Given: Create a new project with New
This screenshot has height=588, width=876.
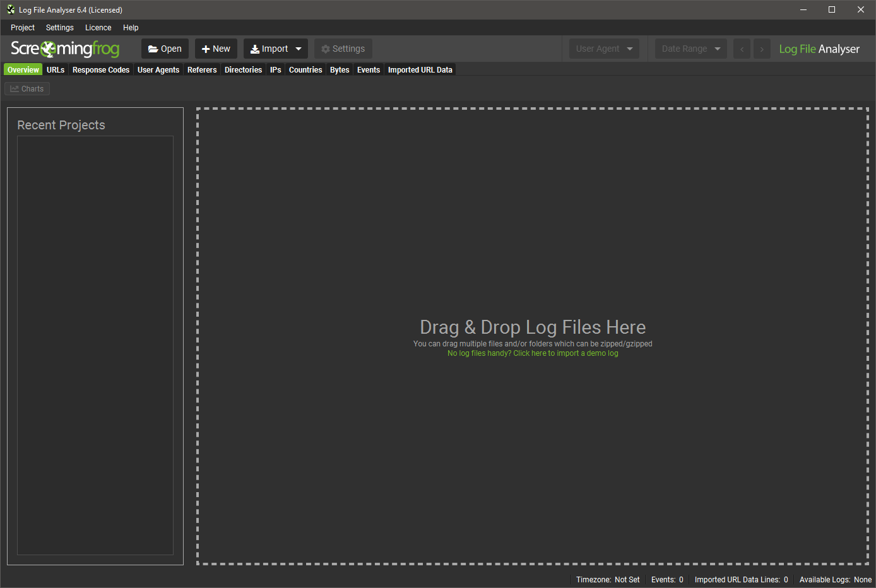Looking at the screenshot, I should [216, 49].
